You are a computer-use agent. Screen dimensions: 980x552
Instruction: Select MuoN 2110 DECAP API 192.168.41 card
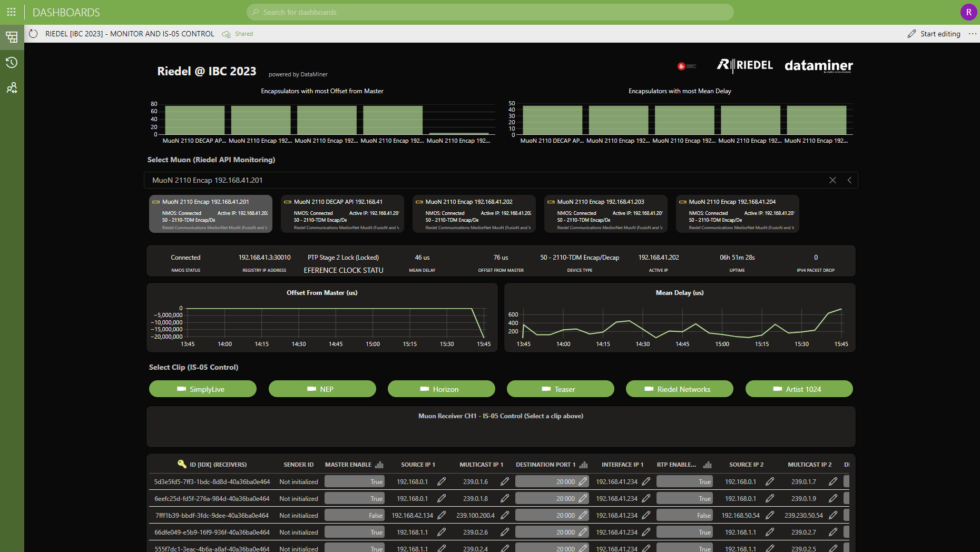pos(342,214)
